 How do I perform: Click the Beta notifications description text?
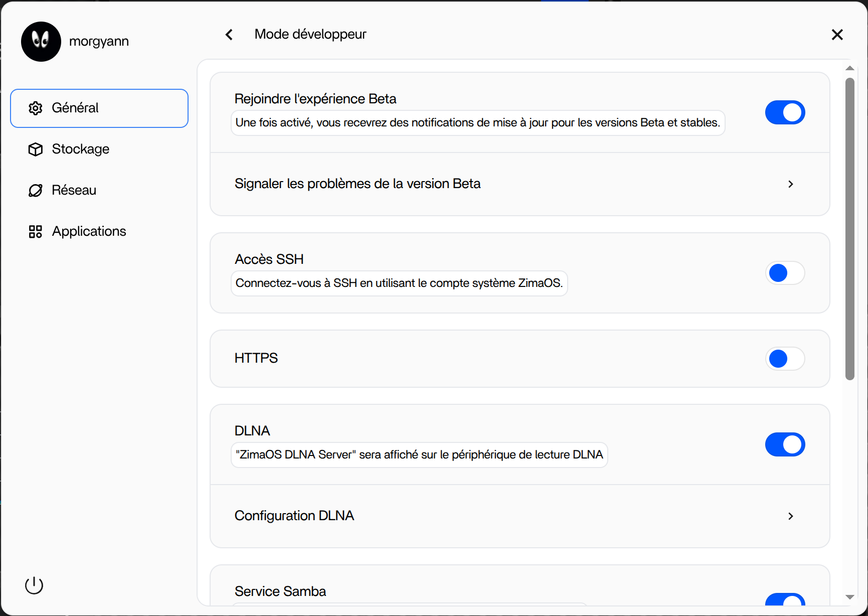(478, 123)
